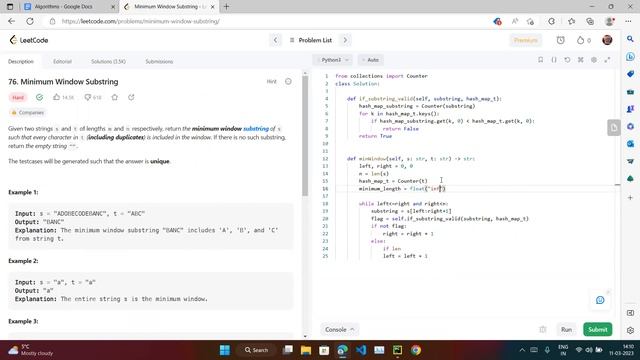Open the Solutions tab
Screen dimensions: 640x360
[108, 61]
